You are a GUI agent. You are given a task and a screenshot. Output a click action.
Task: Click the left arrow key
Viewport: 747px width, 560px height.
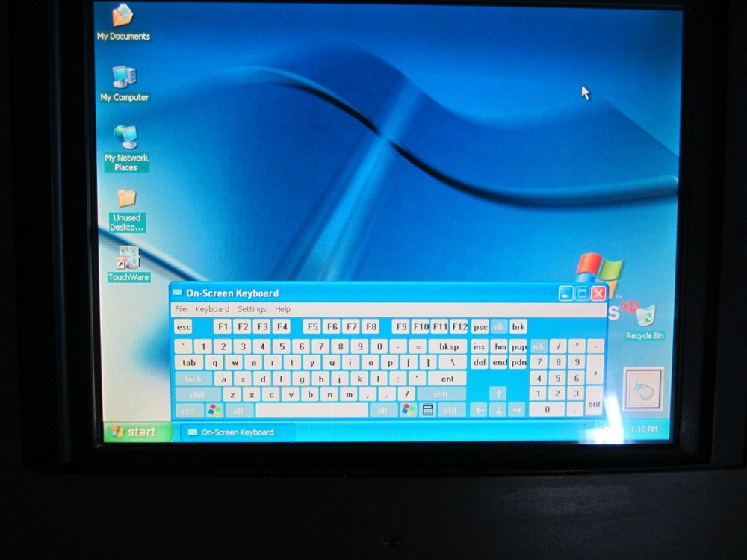click(480, 409)
